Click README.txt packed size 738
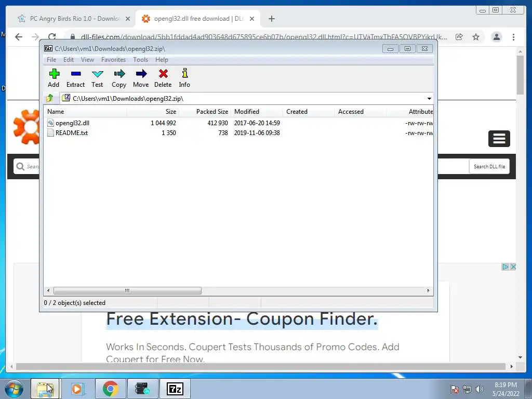This screenshot has height=399, width=532. coord(223,132)
